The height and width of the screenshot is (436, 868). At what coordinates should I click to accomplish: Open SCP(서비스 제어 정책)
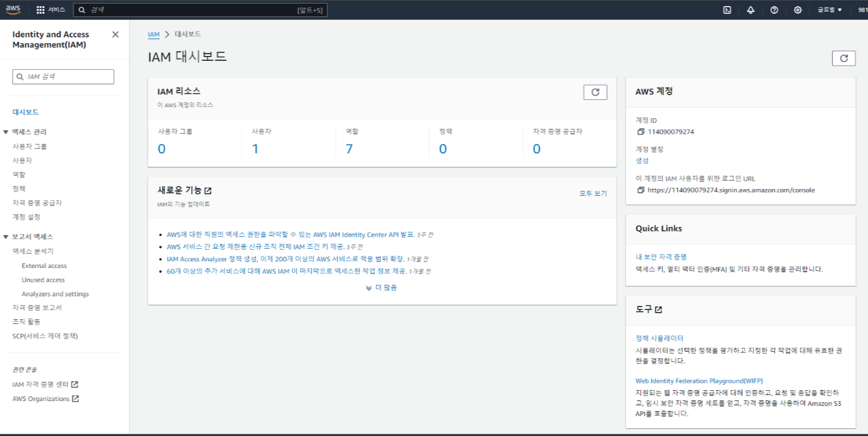(45, 336)
